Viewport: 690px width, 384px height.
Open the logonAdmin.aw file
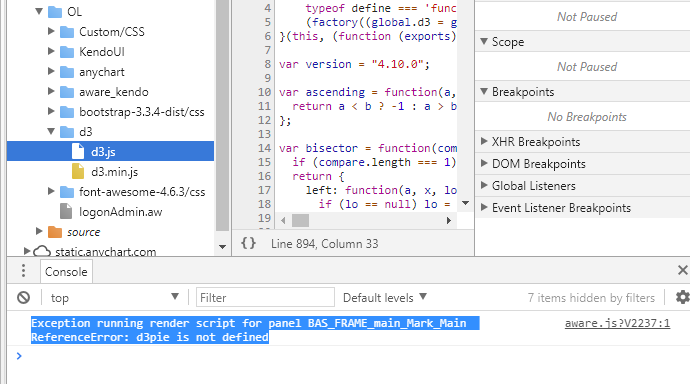pyautogui.click(x=121, y=212)
